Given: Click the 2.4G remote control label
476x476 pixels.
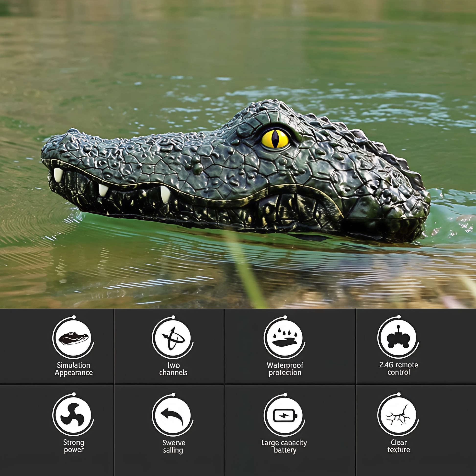Looking at the screenshot, I should (x=398, y=368).
